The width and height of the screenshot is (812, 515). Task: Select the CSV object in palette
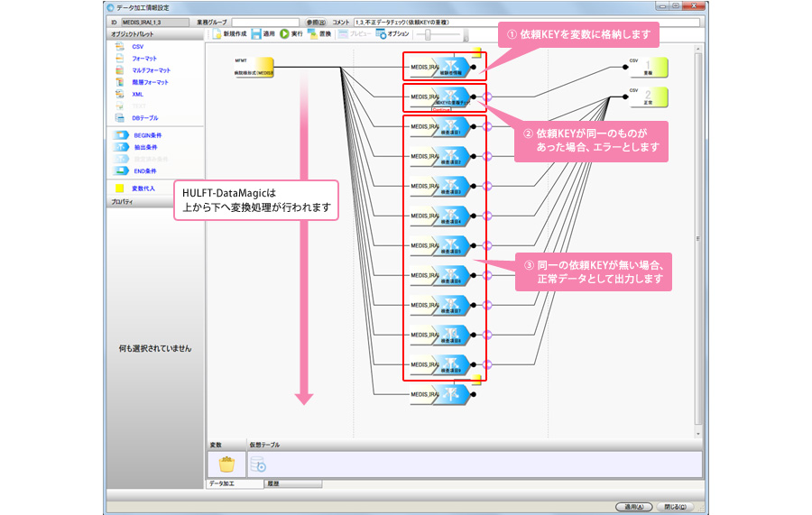point(137,46)
